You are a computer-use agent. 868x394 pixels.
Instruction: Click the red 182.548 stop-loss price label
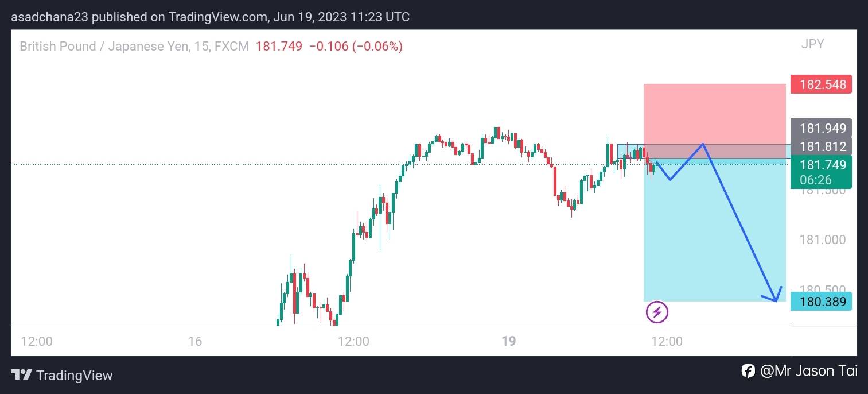tap(821, 84)
